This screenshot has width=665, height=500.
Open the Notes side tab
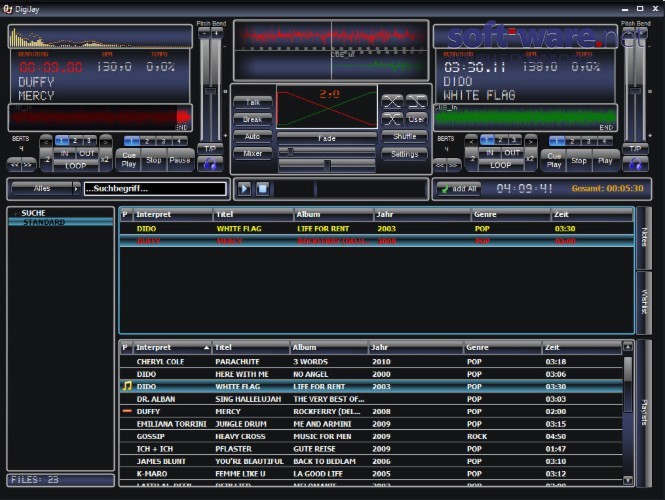644,237
